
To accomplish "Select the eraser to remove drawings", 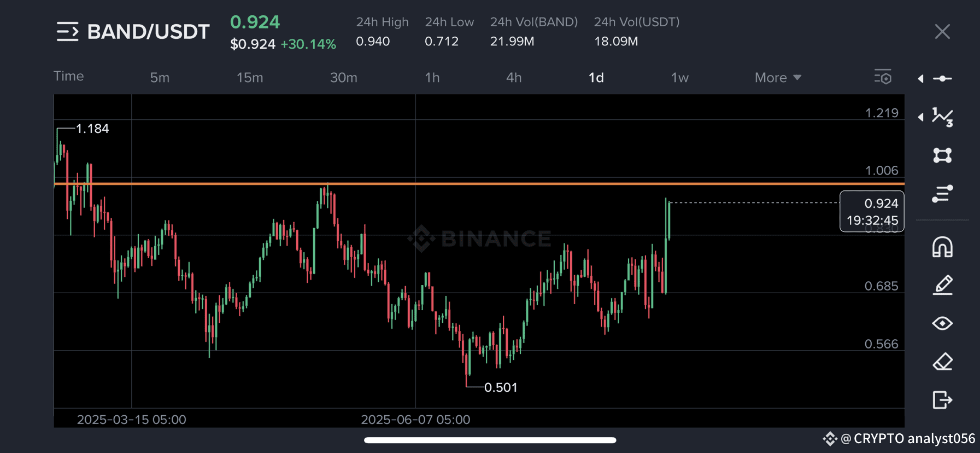I will 943,362.
